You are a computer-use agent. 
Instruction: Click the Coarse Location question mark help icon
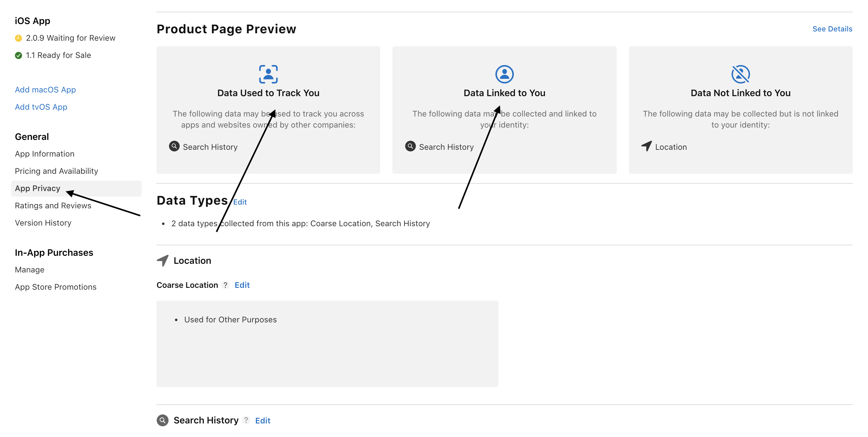coord(225,285)
